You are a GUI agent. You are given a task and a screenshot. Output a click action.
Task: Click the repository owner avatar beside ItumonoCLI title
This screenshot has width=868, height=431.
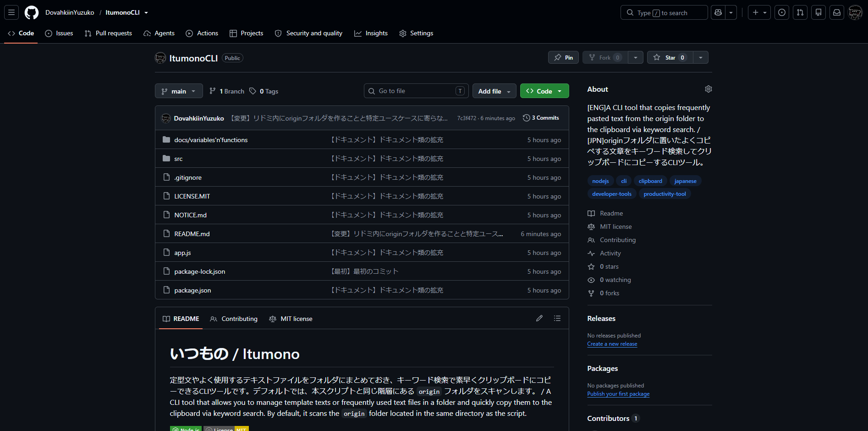[160, 58]
